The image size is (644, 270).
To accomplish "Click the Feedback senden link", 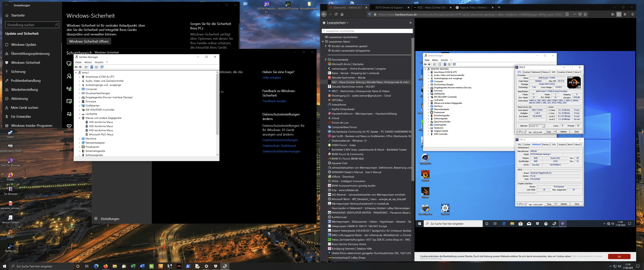I will pyautogui.click(x=274, y=101).
